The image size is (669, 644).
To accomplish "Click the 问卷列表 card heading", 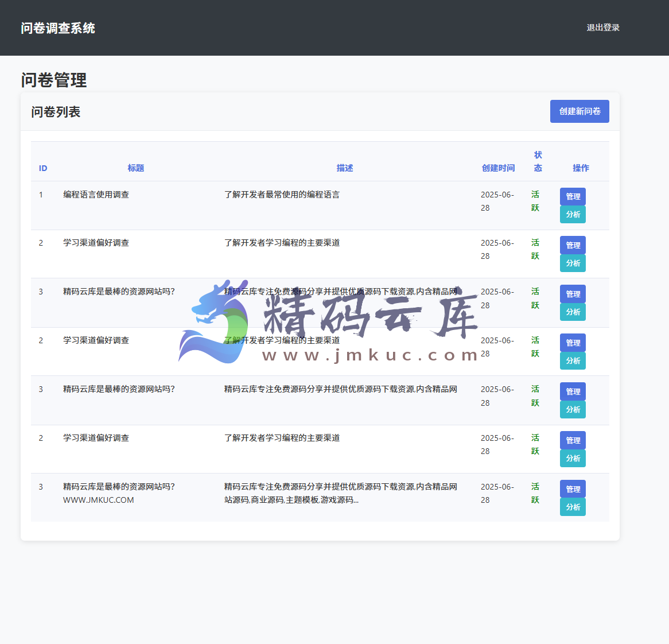I will 56,112.
